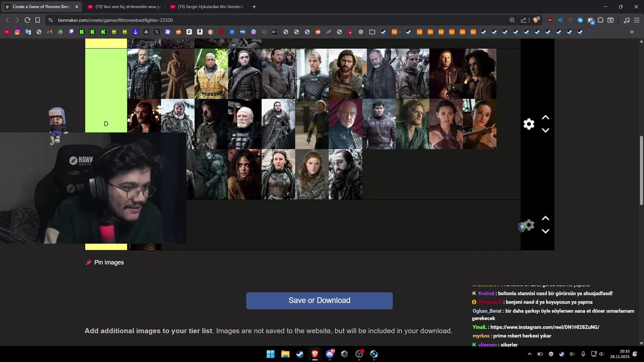Open a new browser tab
Image resolution: width=644 pixels, height=362 pixels.
[x=254, y=7]
